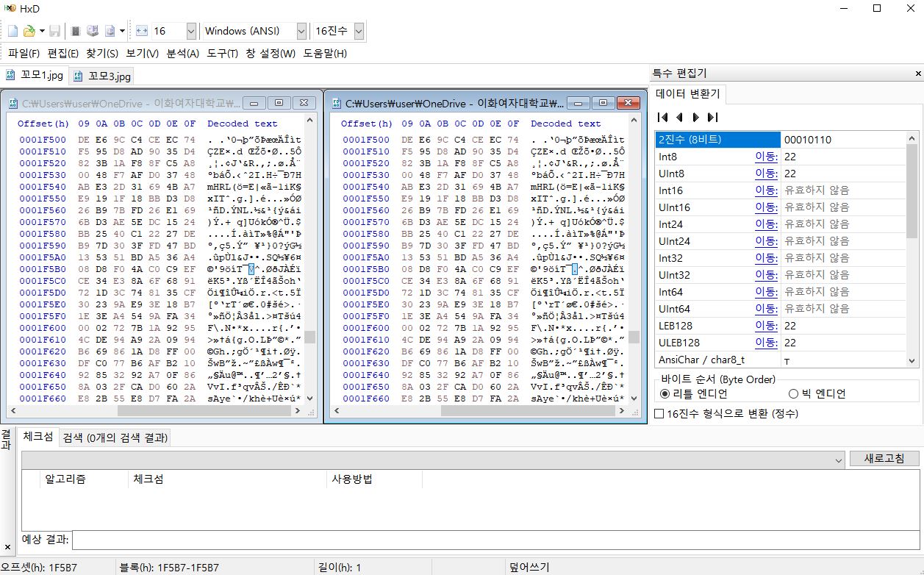Viewport: 924px width, 575px height.
Task: Open the 편집(E) menu
Action: tap(62, 53)
